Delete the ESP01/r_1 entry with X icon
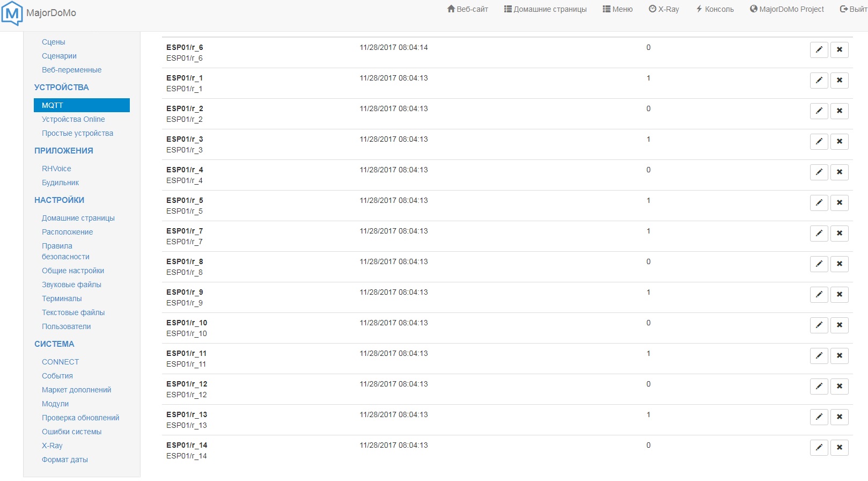The image size is (868, 481). coord(839,81)
